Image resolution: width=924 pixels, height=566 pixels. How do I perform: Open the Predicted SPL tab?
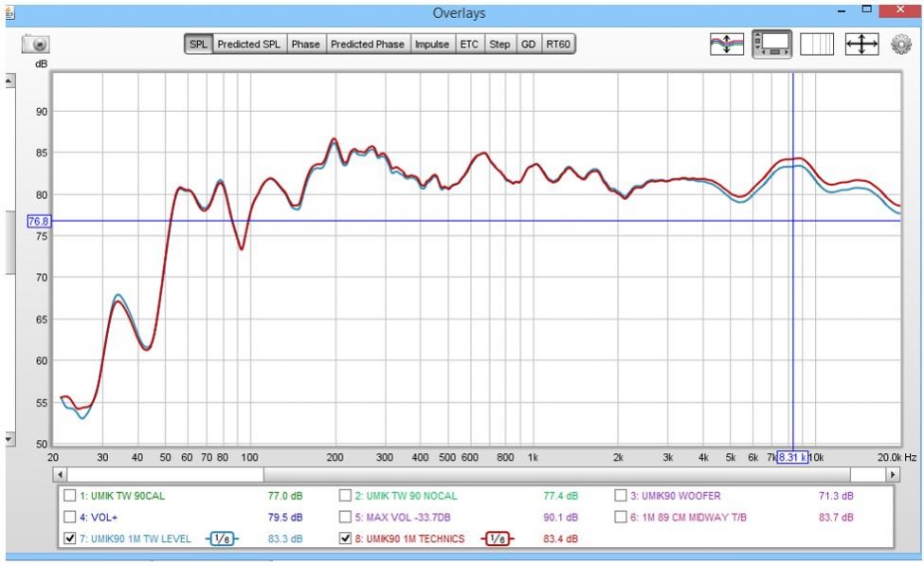(248, 45)
